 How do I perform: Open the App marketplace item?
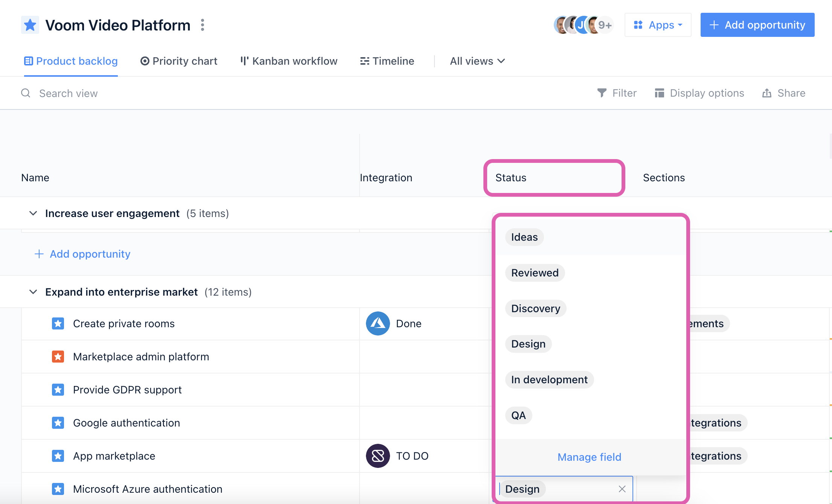tap(114, 456)
